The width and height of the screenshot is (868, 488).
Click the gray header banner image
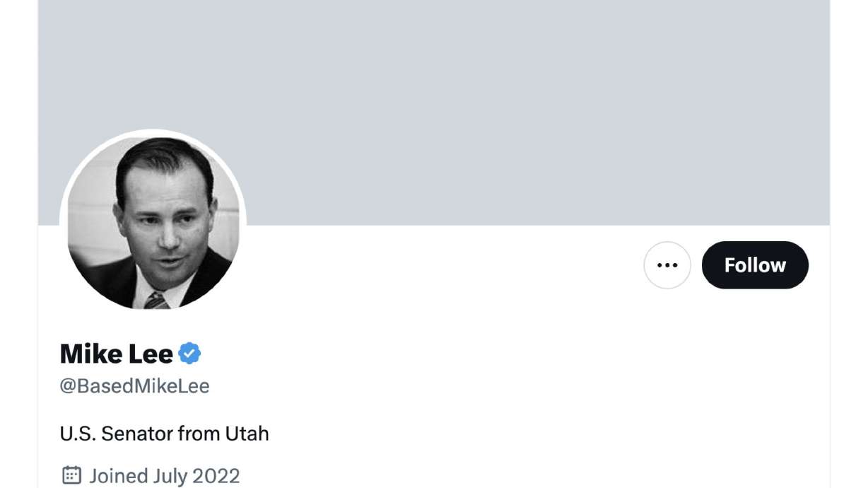495,106
